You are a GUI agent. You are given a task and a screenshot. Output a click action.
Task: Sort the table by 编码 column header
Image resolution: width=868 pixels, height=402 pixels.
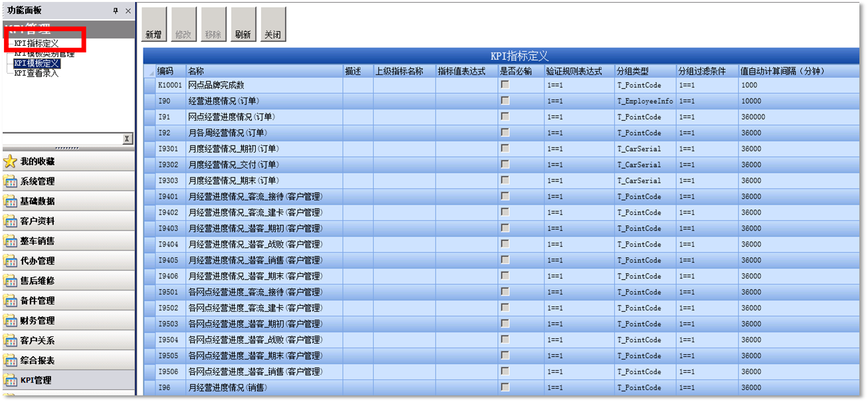click(165, 71)
